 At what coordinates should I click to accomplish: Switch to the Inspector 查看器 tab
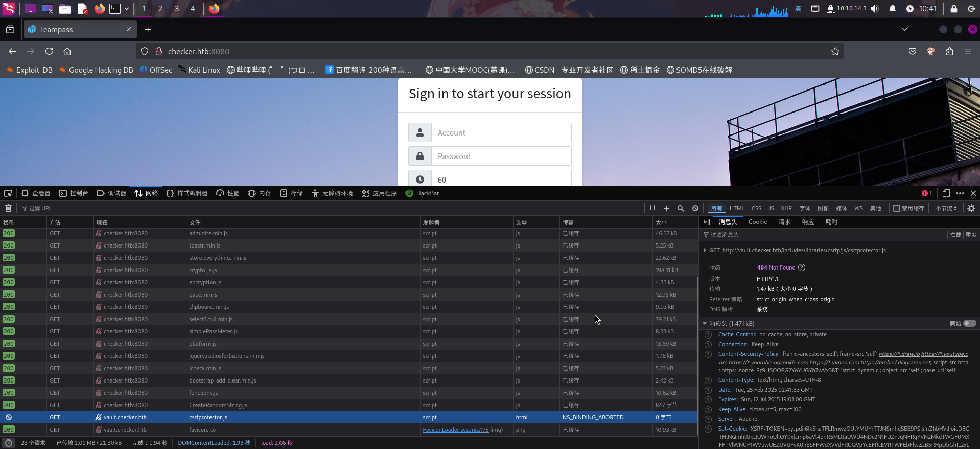(x=36, y=193)
